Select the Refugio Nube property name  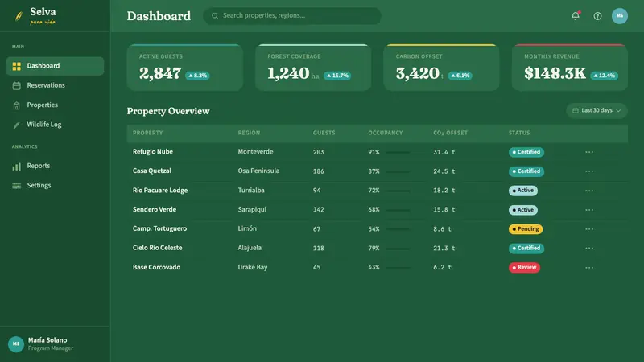coord(153,152)
